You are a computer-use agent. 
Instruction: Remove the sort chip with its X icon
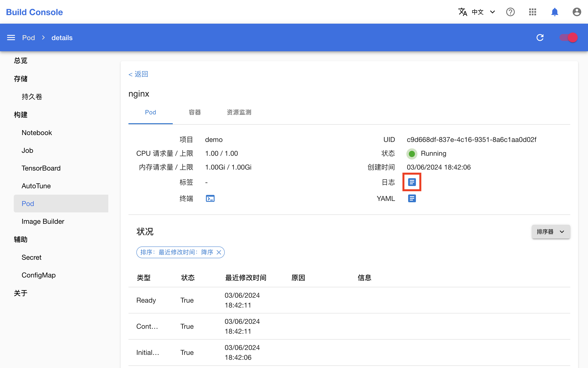(219, 252)
